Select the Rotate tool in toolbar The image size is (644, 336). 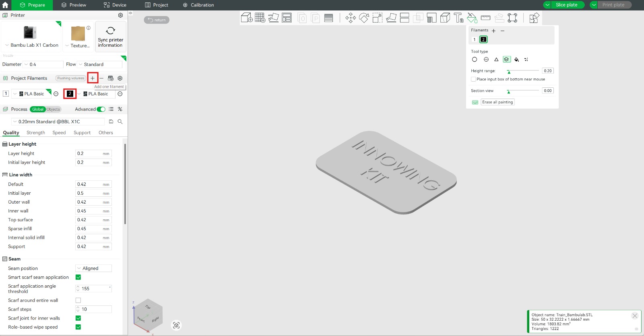(364, 18)
